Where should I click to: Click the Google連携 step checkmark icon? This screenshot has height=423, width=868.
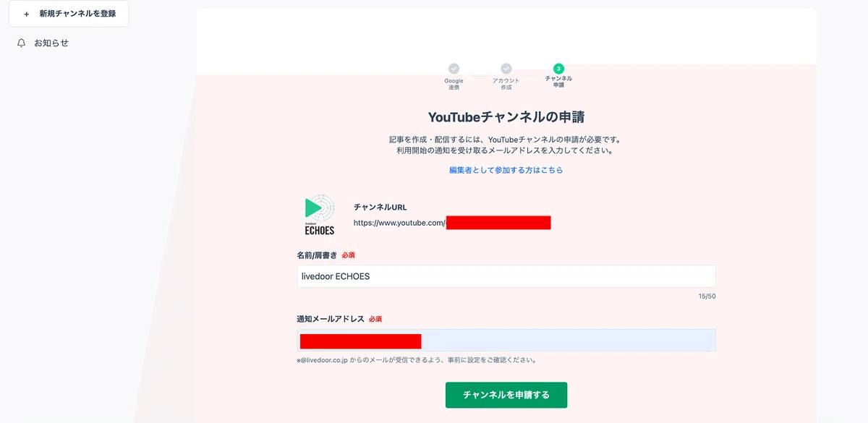pyautogui.click(x=454, y=69)
